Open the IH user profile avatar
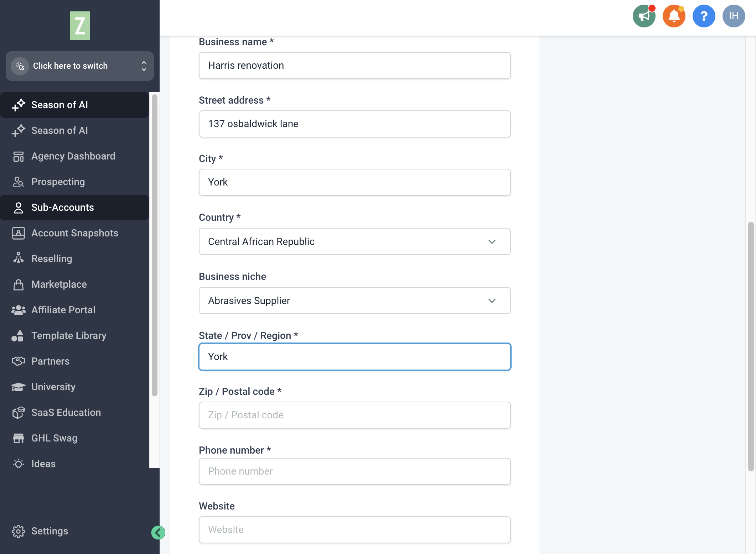This screenshot has height=554, width=756. [x=734, y=16]
